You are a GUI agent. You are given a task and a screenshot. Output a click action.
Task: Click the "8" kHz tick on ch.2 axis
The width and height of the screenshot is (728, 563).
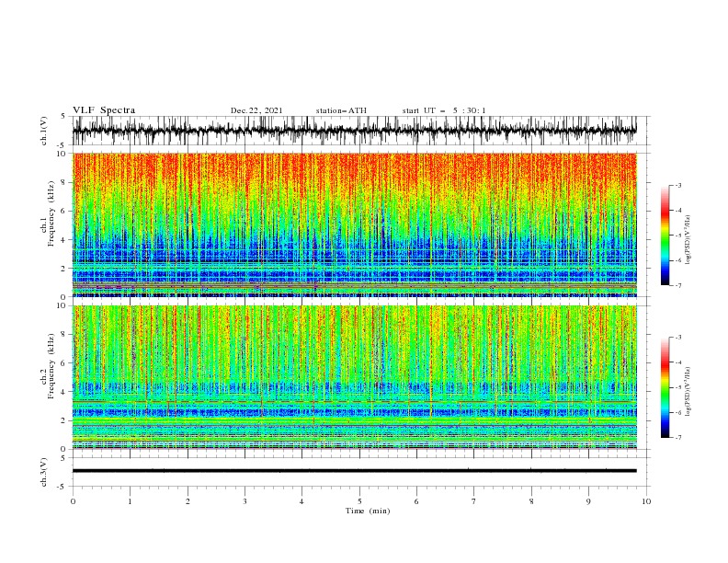point(64,335)
